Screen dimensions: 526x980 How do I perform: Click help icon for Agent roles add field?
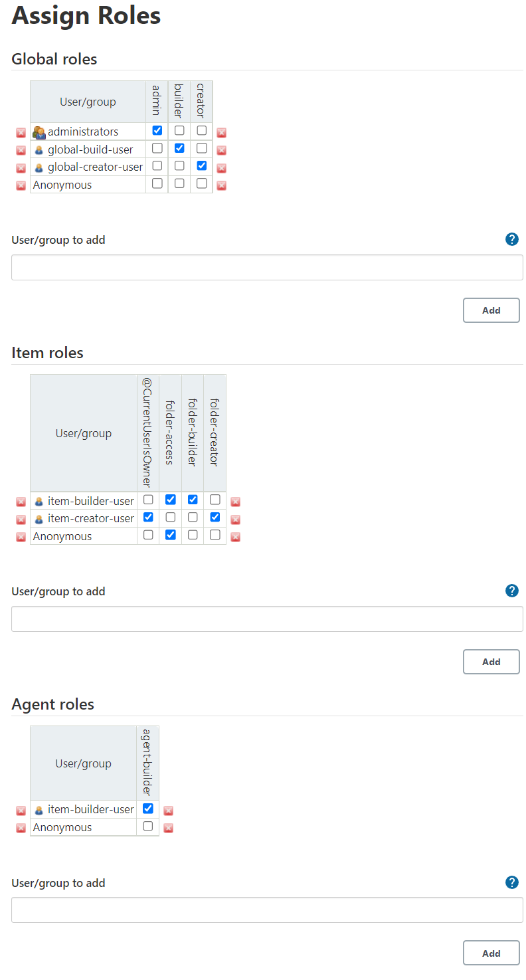[x=511, y=882]
